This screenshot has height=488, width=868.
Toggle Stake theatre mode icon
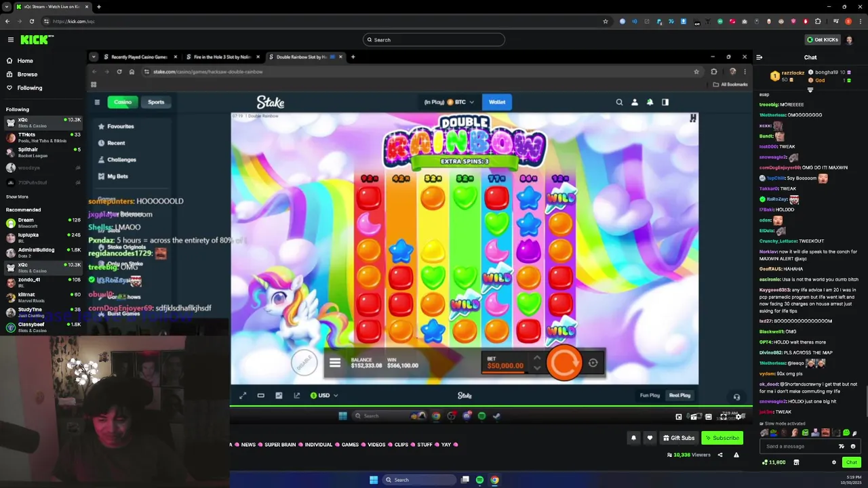pos(261,396)
